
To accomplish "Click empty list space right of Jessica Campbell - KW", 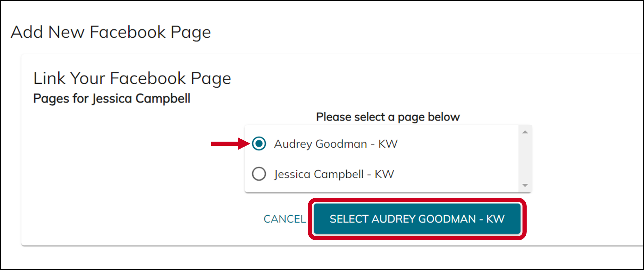I will (x=456, y=174).
